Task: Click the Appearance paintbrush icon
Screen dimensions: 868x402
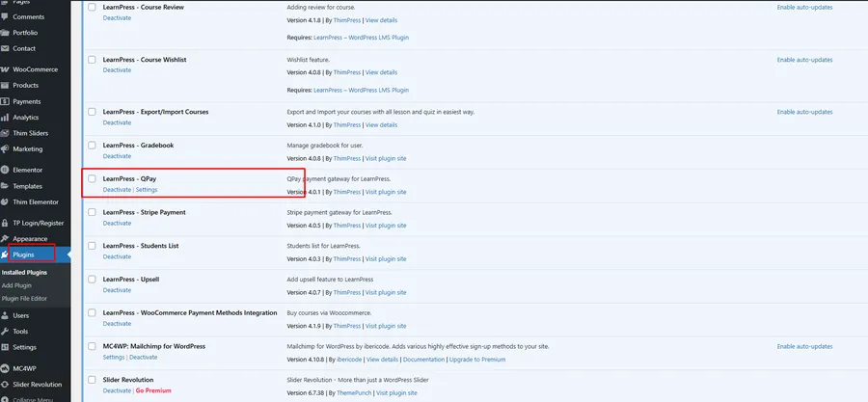Action: coord(6,238)
